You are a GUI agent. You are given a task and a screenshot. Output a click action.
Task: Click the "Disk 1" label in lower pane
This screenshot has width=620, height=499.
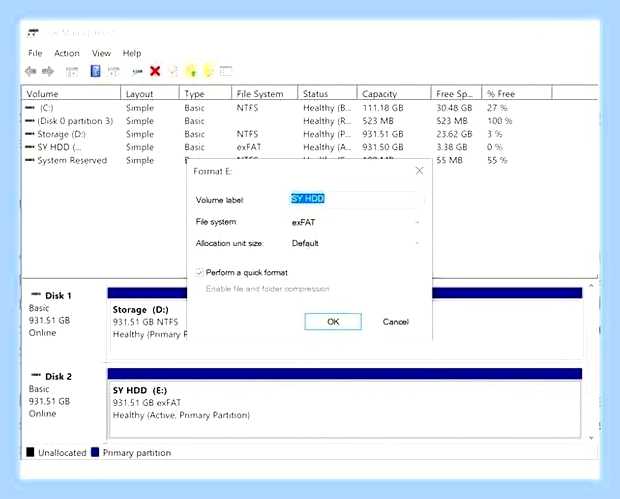coord(58,296)
